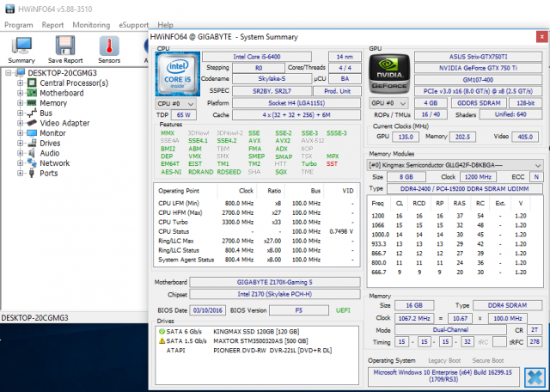The height and width of the screenshot is (392, 550).
Task: Open the Monitoring menu
Action: (x=91, y=25)
